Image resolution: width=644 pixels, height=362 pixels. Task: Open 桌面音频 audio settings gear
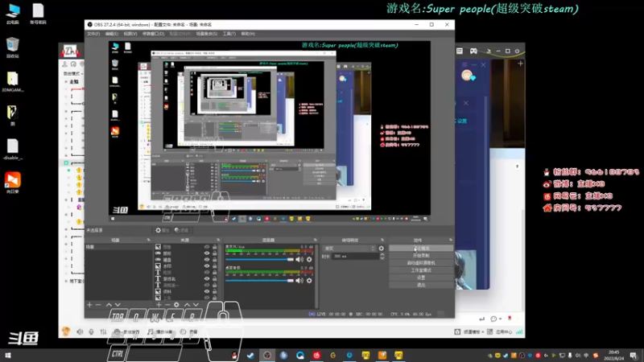click(309, 280)
